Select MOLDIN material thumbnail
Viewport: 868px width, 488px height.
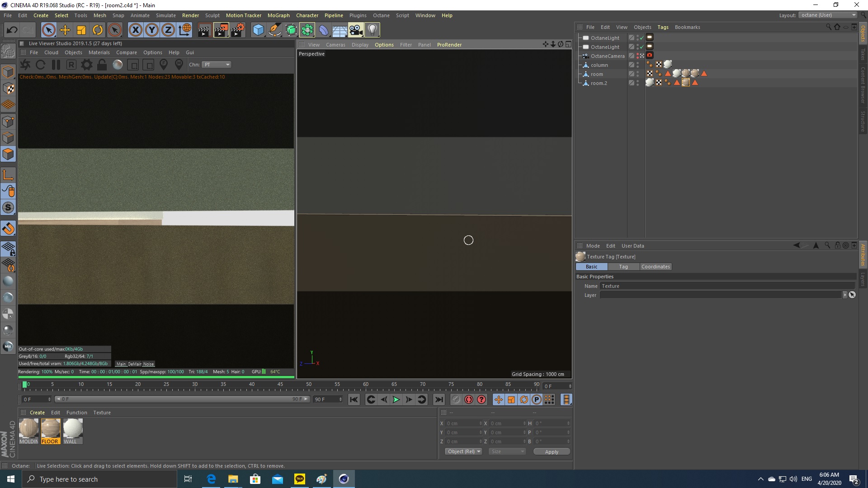(28, 432)
